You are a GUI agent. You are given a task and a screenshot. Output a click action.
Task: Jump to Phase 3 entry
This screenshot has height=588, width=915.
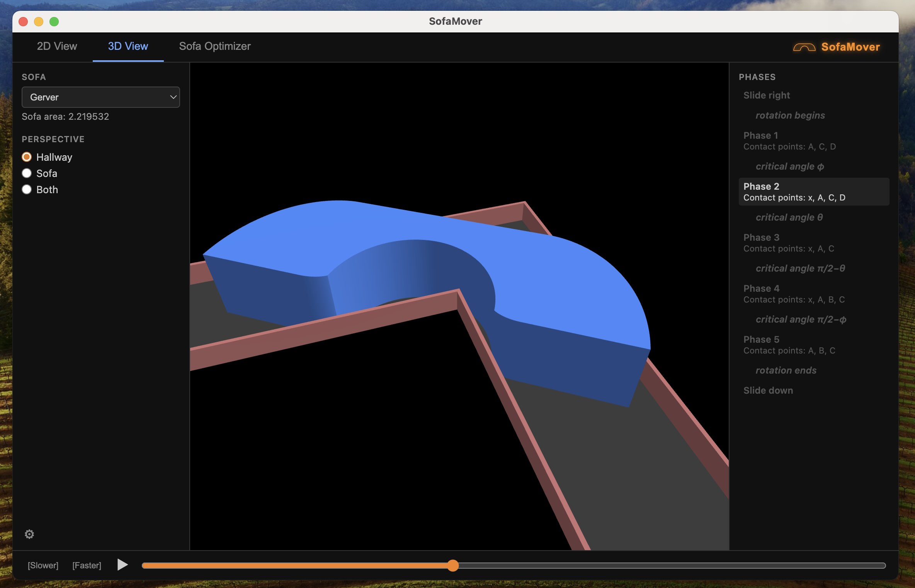[814, 243]
